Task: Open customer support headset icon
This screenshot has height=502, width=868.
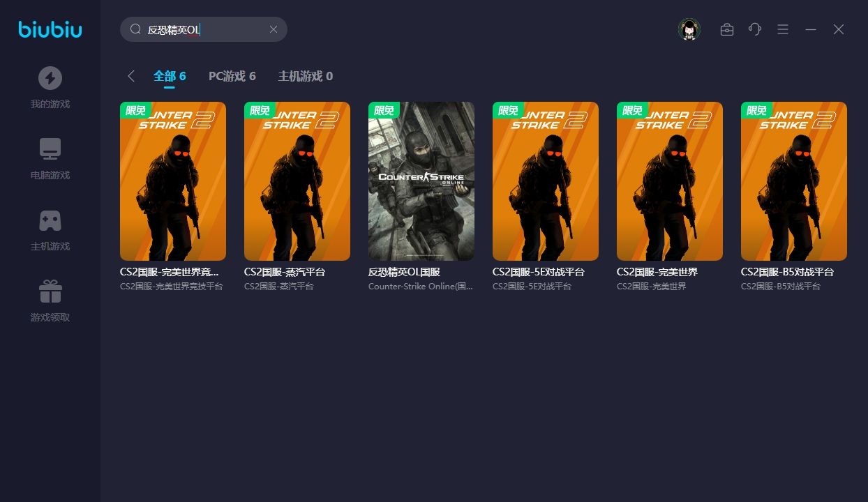Action: [x=755, y=29]
